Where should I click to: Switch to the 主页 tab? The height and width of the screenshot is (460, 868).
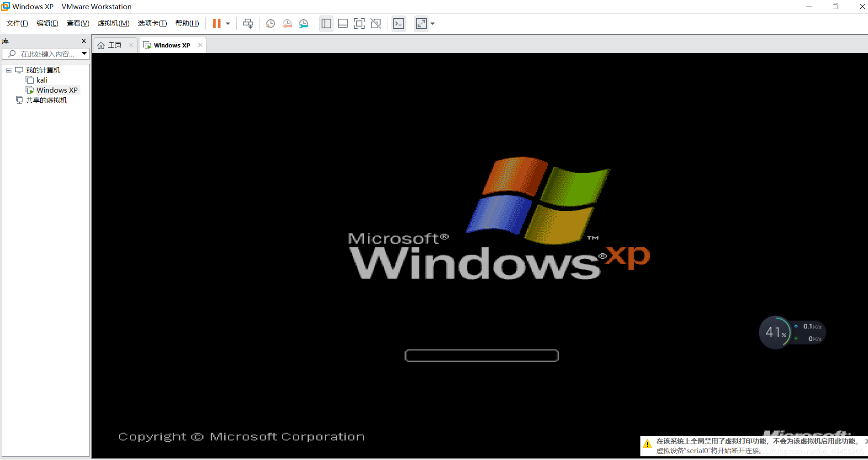115,45
